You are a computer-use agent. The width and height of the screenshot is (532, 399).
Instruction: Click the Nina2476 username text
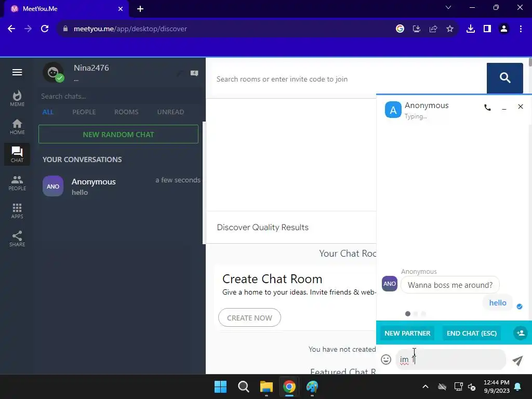(91, 68)
